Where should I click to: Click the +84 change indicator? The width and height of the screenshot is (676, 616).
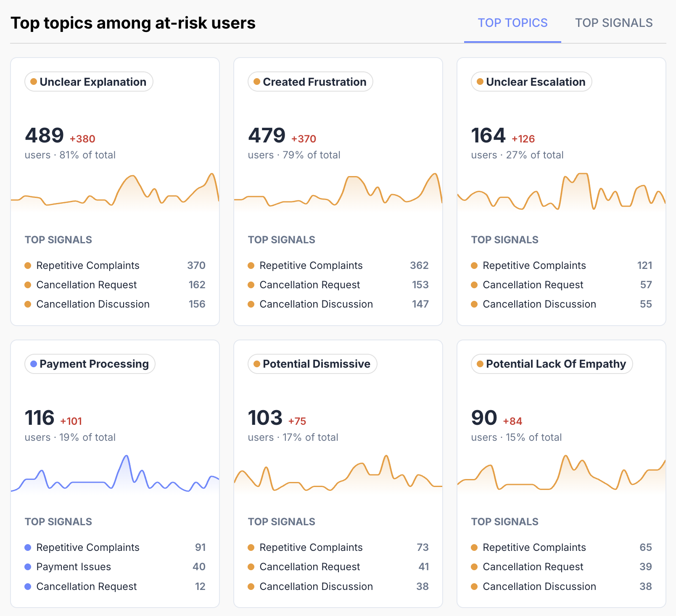(512, 421)
